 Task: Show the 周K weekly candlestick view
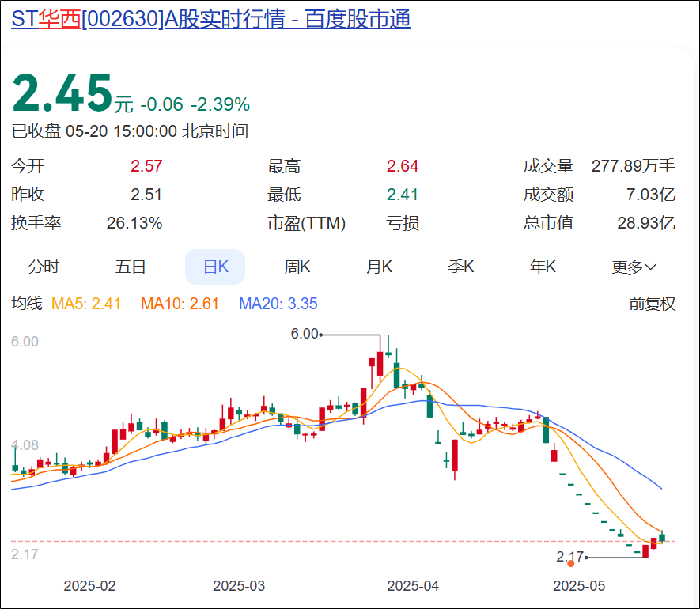pos(297,267)
